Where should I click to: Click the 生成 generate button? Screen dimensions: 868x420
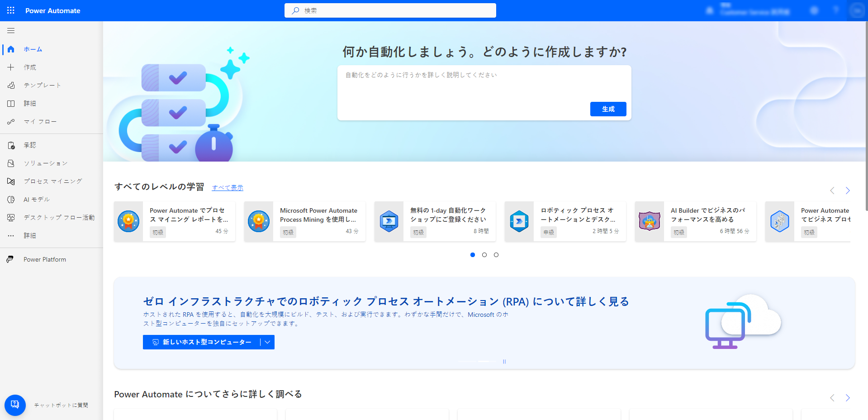[608, 109]
